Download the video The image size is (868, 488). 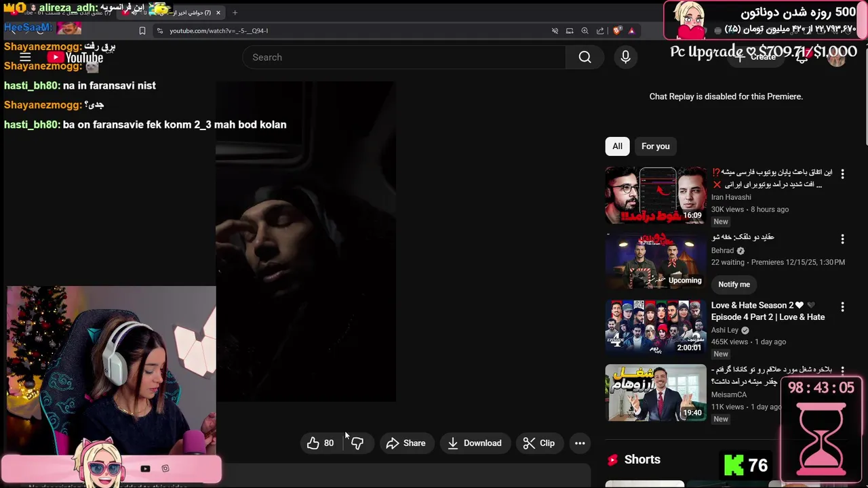point(475,443)
